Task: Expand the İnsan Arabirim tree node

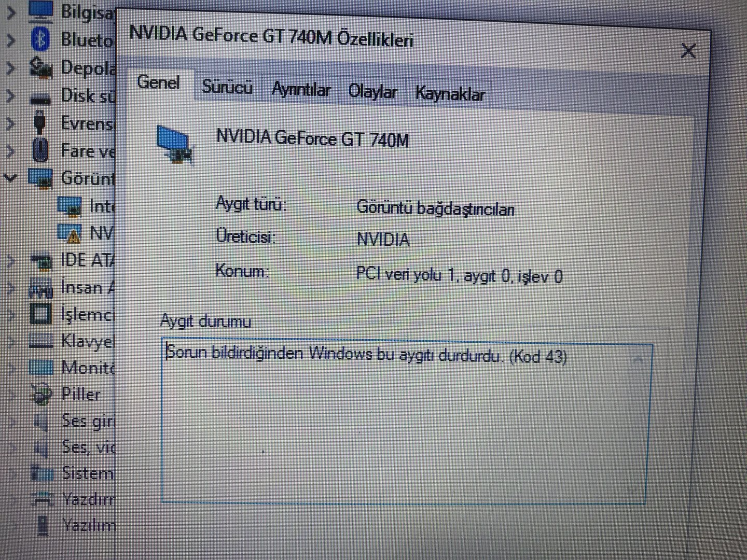Action: [x=10, y=288]
